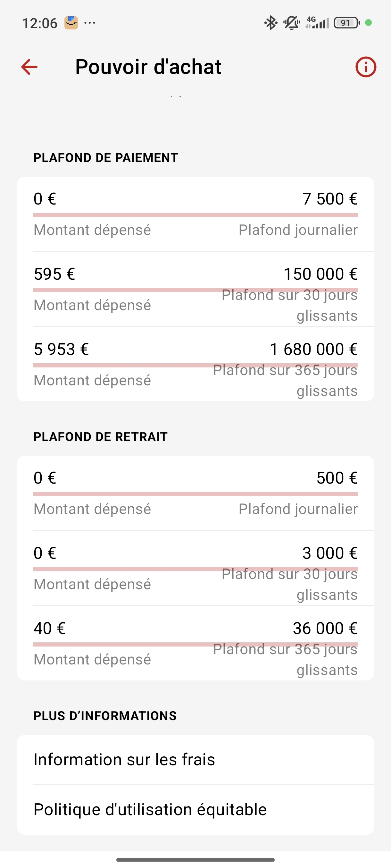This screenshot has height=868, width=391.
Task: Select the 500 € daily withdrawal limit
Action: point(337,478)
